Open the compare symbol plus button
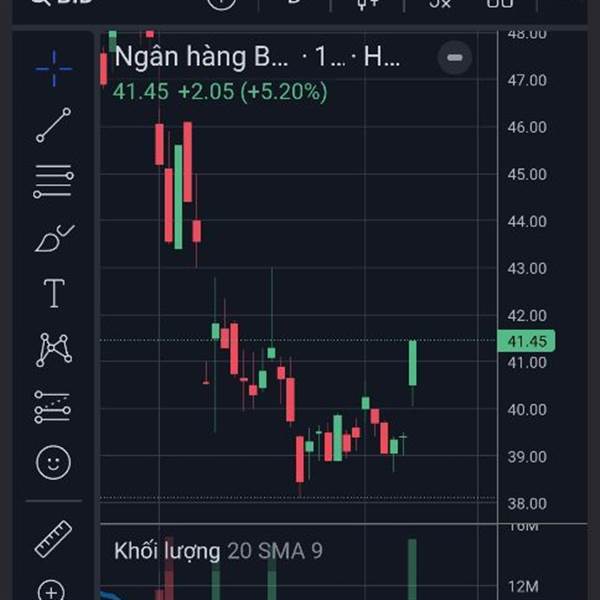 tap(222, 3)
